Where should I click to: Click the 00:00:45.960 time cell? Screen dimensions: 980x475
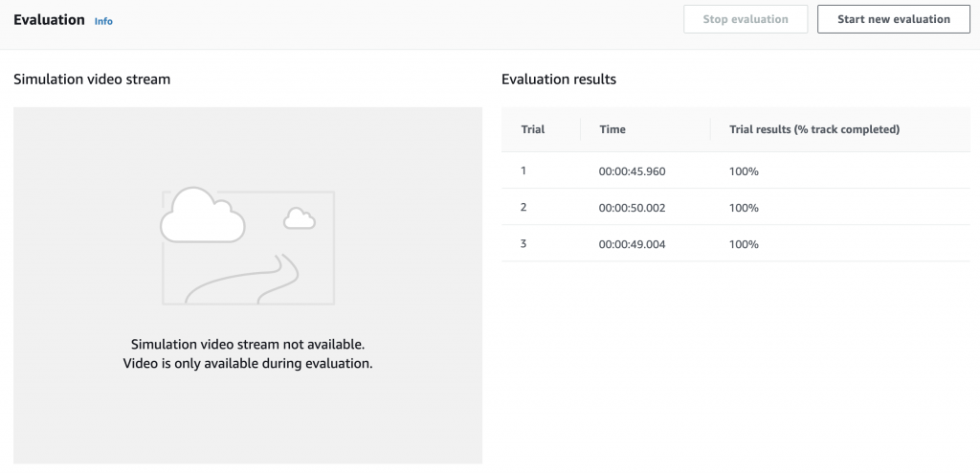632,171
